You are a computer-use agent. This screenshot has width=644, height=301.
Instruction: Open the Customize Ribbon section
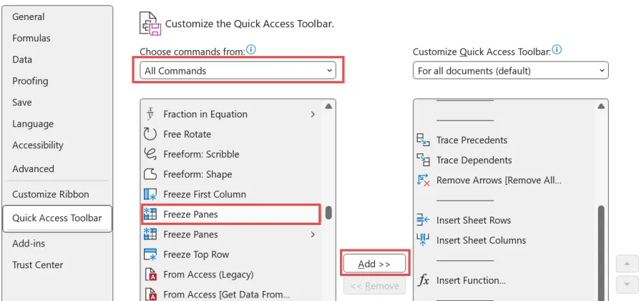[51, 194]
